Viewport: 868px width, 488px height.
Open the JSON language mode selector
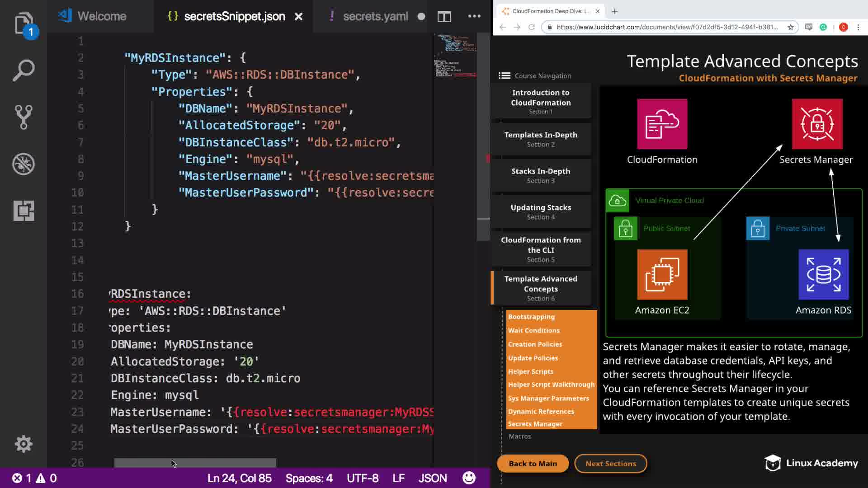(432, 478)
